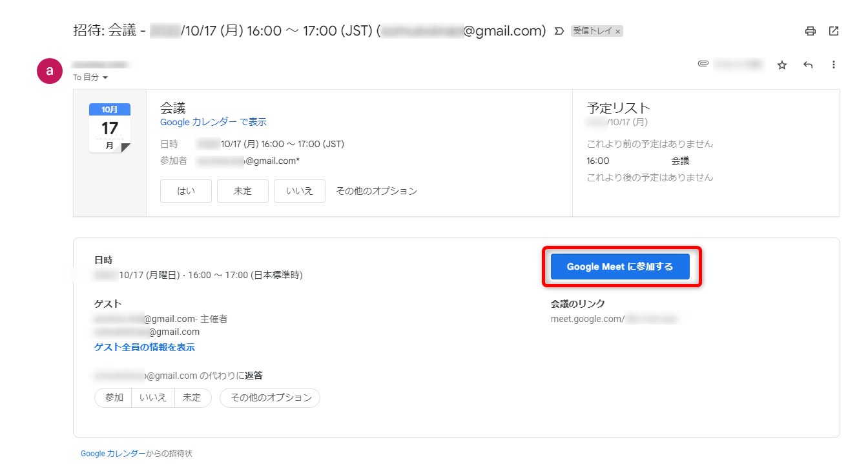Click the 会議のリンク label
868x464 pixels.
577,303
